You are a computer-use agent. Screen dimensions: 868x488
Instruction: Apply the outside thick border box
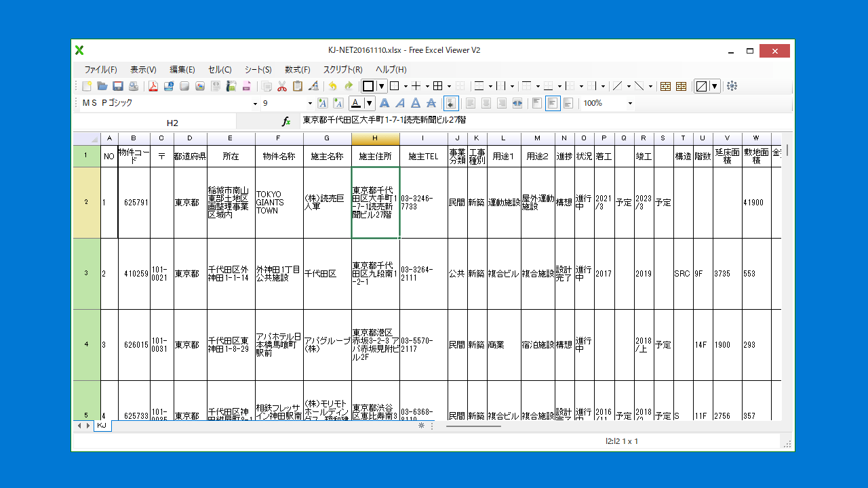point(368,86)
